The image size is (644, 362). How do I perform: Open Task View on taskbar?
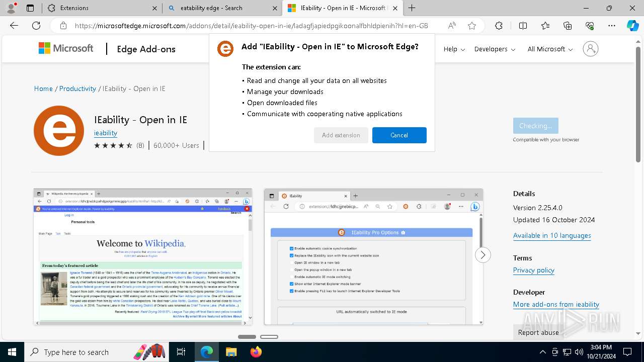coord(181,352)
